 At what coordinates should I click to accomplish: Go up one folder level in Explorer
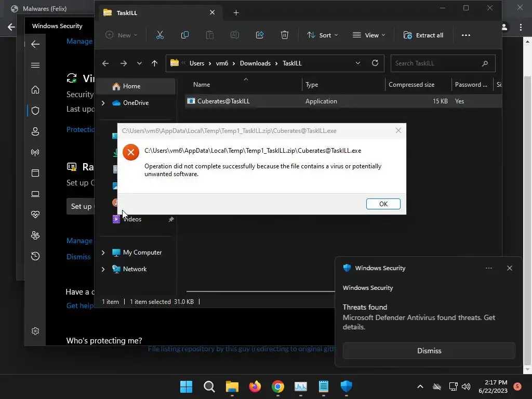point(154,63)
